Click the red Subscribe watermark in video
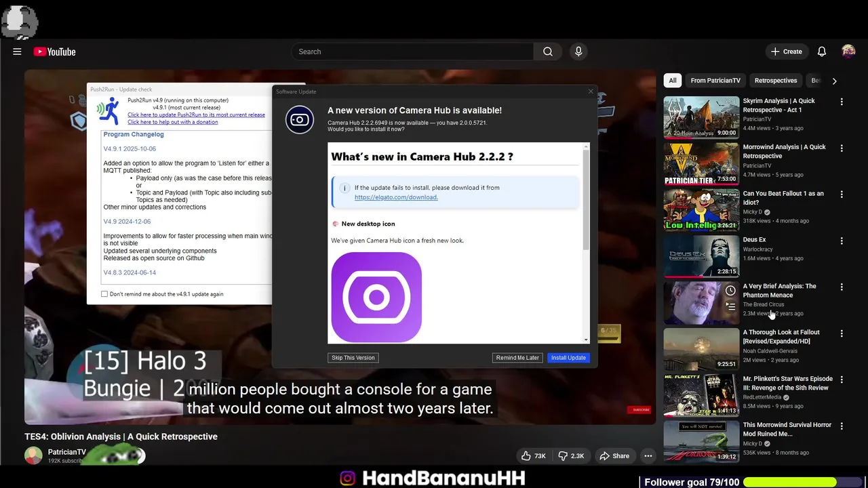The width and height of the screenshot is (868, 488). [x=640, y=409]
